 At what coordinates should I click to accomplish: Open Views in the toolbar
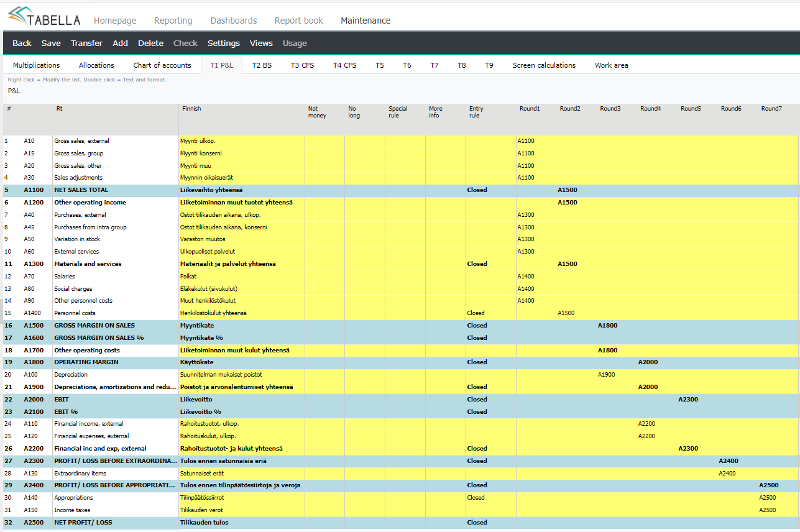pos(261,43)
